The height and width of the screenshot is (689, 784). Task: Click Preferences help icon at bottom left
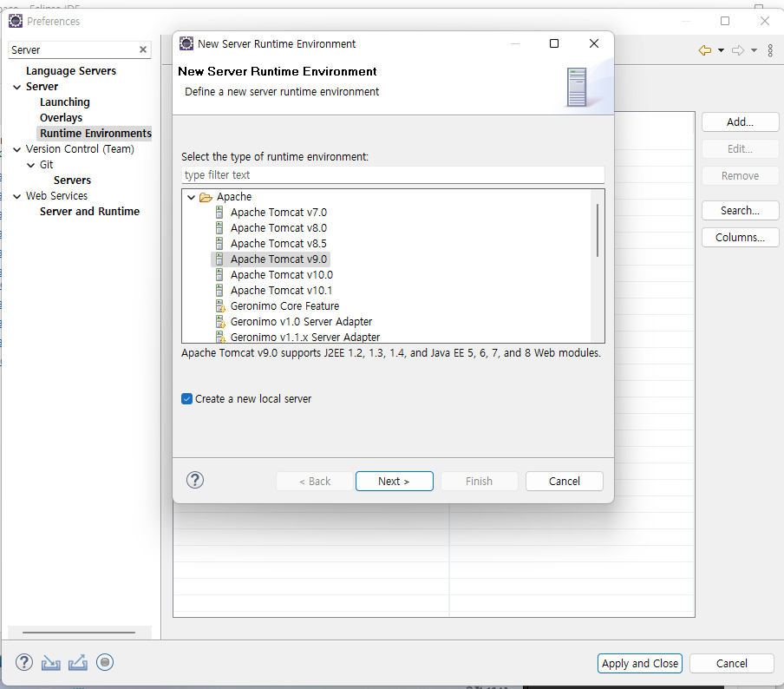coord(24,662)
